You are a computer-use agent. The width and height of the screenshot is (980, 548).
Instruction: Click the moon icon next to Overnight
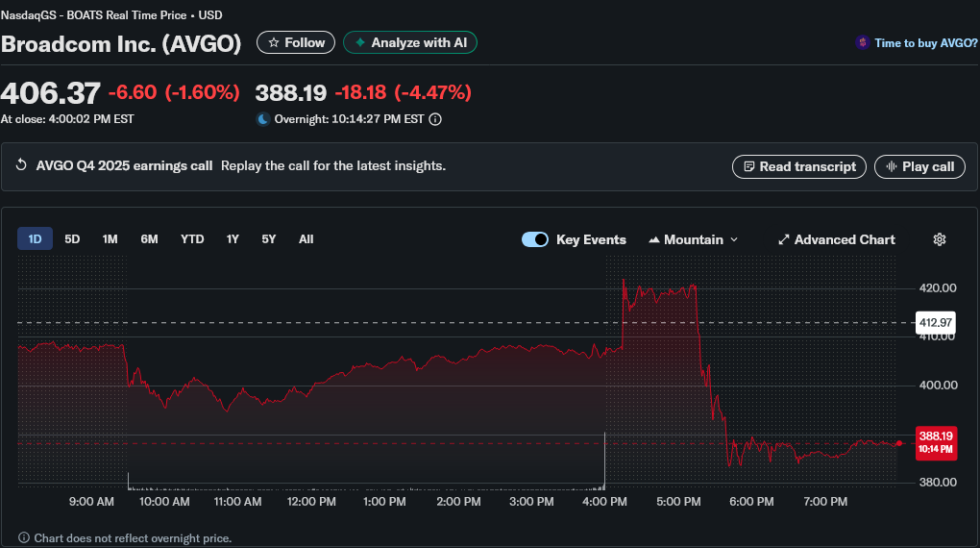(263, 119)
